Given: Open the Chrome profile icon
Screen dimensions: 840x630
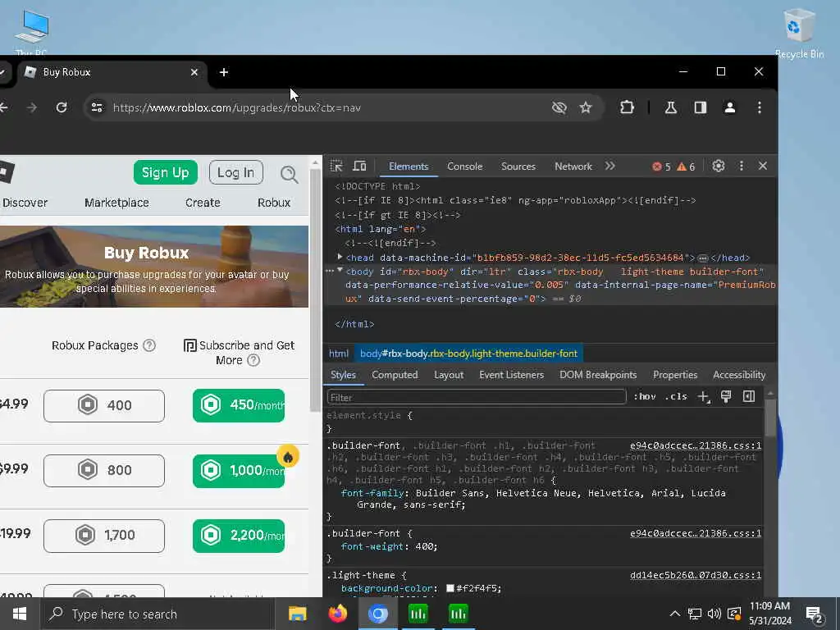Looking at the screenshot, I should [729, 107].
